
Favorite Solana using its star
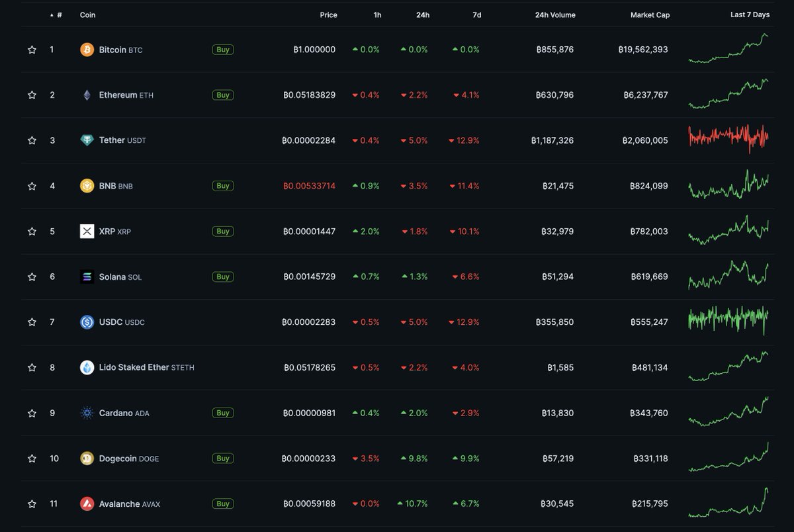click(x=32, y=277)
